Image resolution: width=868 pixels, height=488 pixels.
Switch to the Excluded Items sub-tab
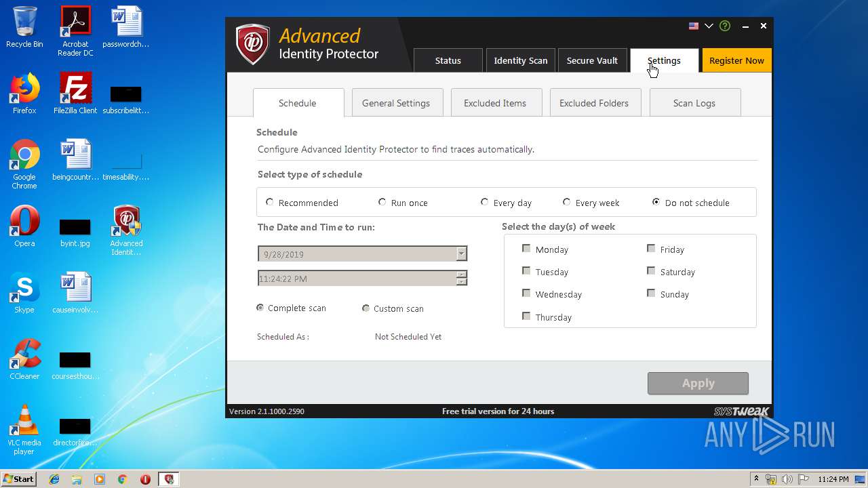click(x=495, y=103)
